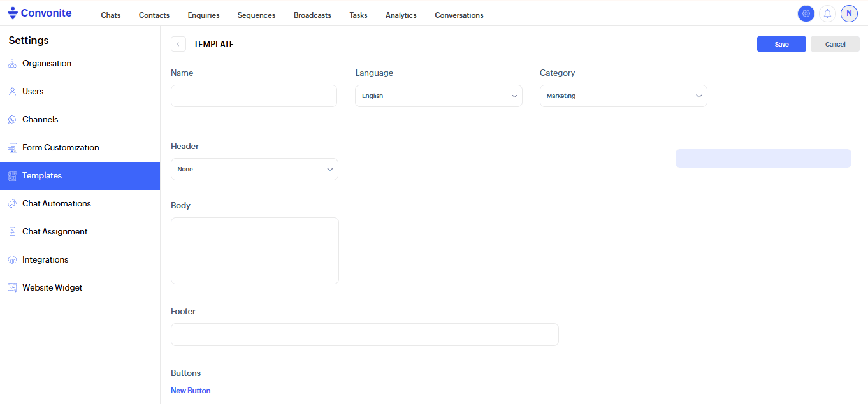Select Form Customization settings

pyautogui.click(x=80, y=148)
